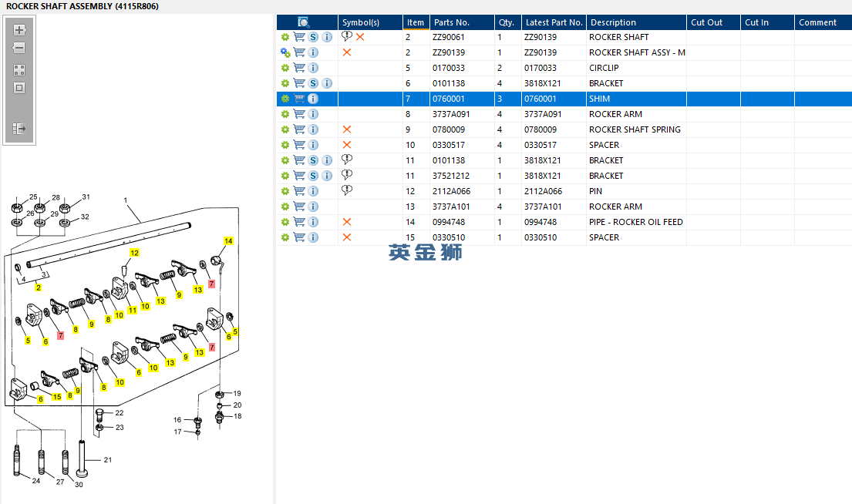
Task: Click the Comment column header
Action: [823, 22]
